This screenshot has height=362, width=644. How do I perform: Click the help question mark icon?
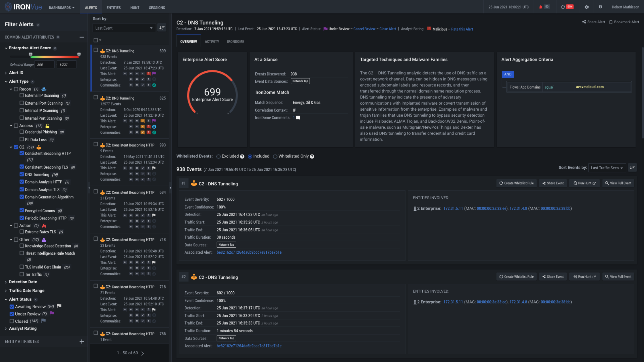[x=600, y=7]
